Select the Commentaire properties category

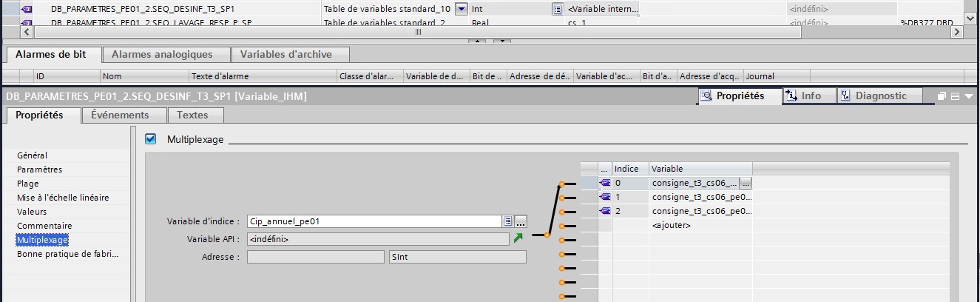(44, 226)
